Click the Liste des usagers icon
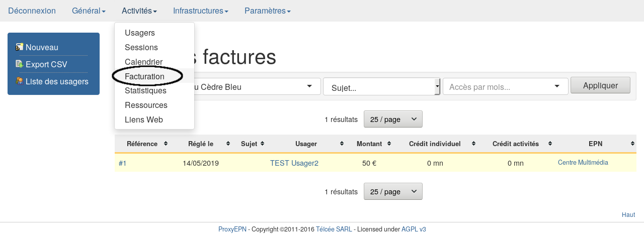The width and height of the screenshot is (644, 238). 20,81
